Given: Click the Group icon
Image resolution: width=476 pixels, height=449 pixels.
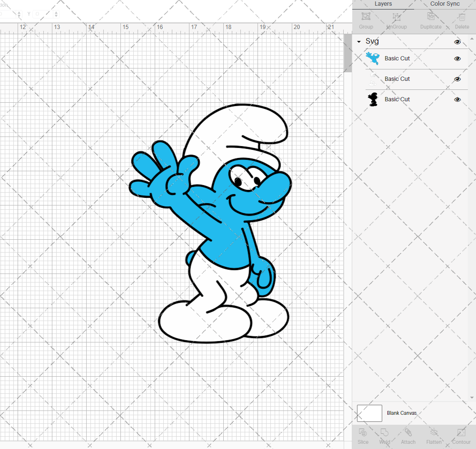Looking at the screenshot, I should point(366,20).
